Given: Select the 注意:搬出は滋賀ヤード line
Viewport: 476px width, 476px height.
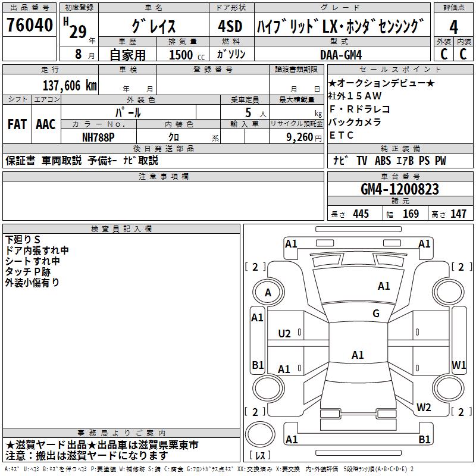Looking at the screenshot, I should (x=86, y=456).
